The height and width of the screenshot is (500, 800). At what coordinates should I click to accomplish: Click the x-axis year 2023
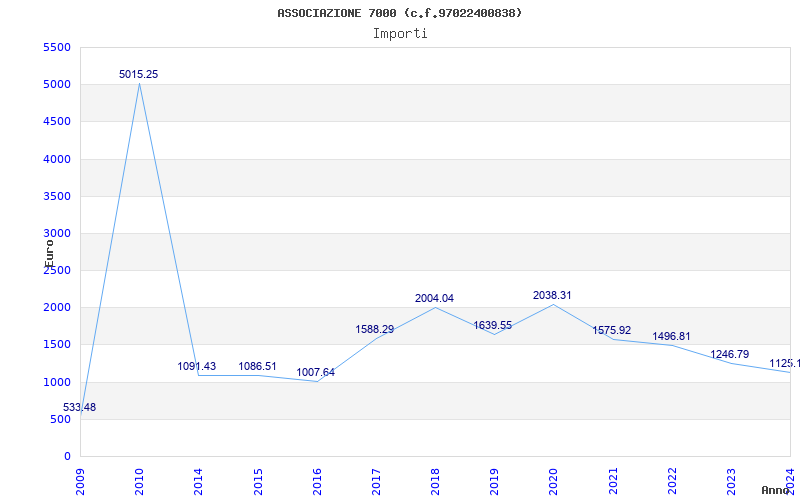coord(731,481)
